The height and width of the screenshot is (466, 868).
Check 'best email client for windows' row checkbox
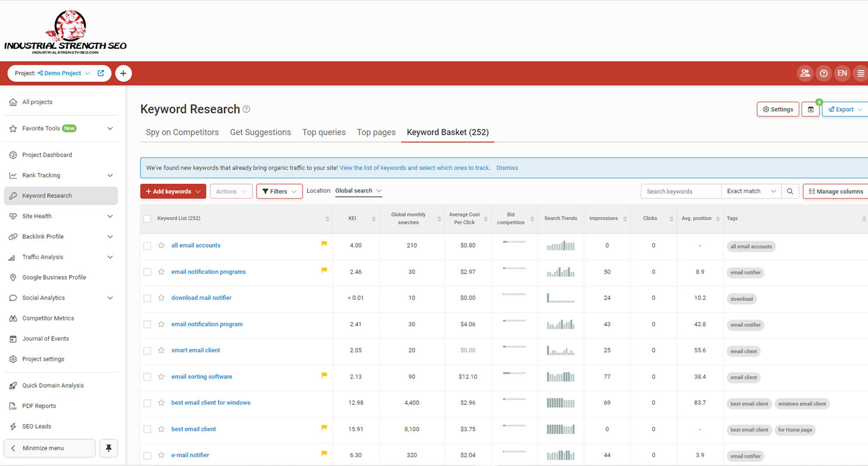(x=147, y=403)
